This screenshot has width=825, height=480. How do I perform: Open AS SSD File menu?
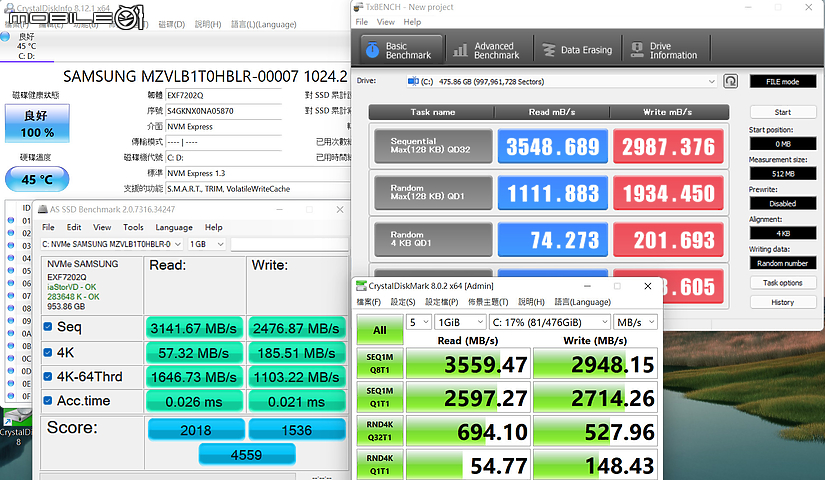pyautogui.click(x=48, y=227)
